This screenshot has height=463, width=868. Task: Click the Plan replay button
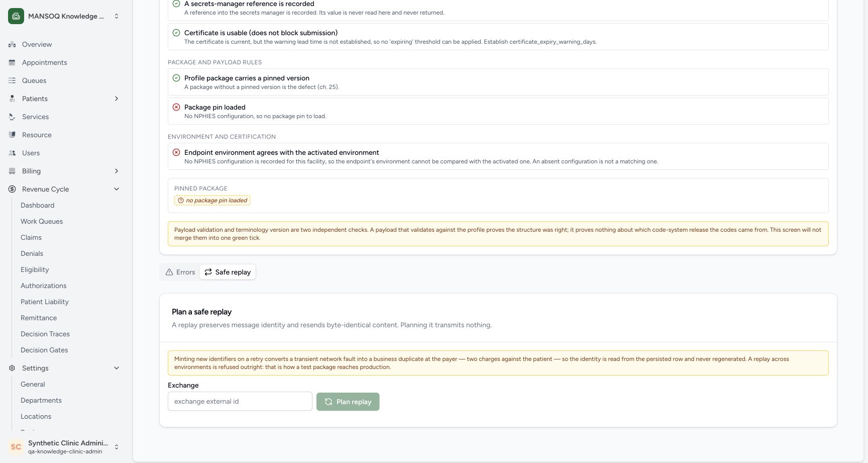click(348, 402)
